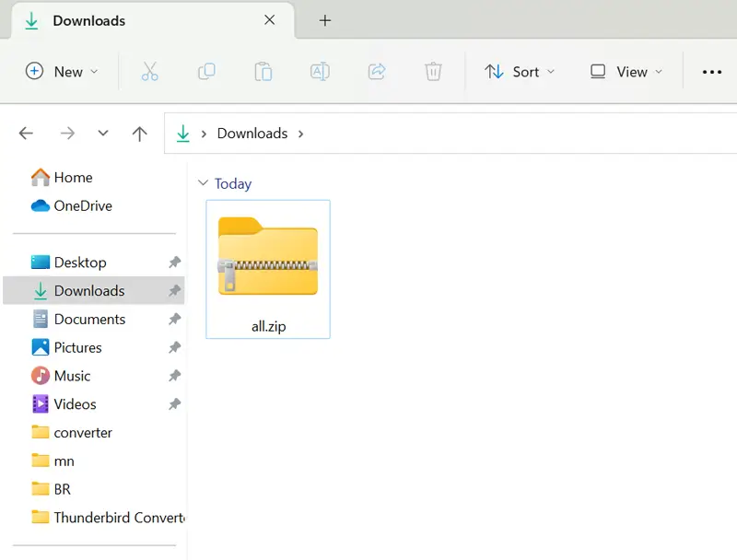
Task: Click the Rename icon in toolbar
Action: pyautogui.click(x=320, y=72)
